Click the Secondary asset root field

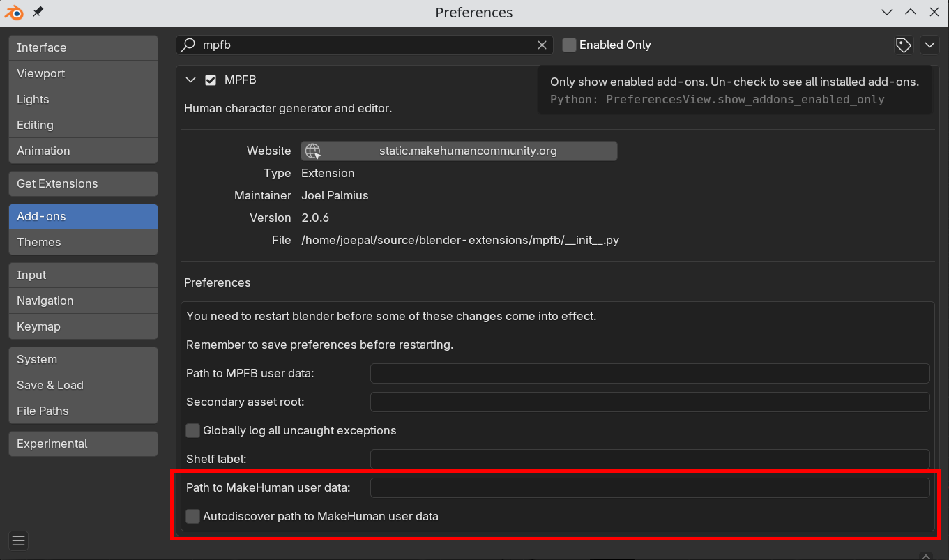click(x=650, y=402)
